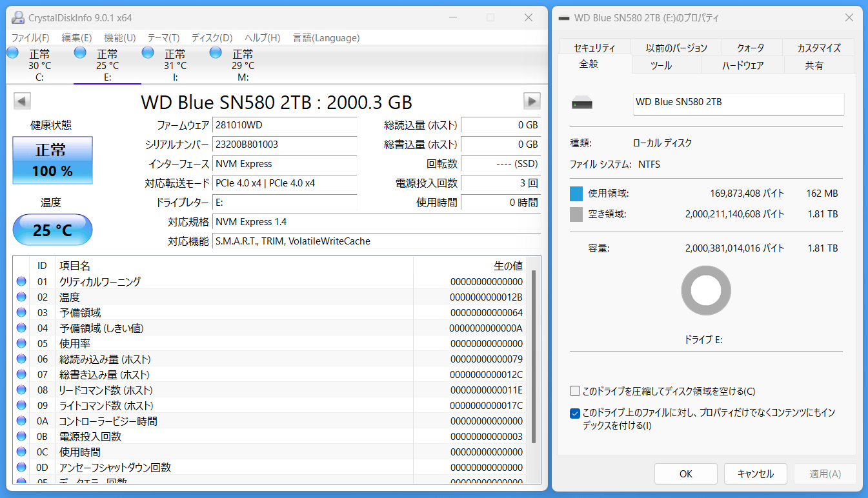Click status orb for ID 03 予備領域 row

tap(21, 312)
